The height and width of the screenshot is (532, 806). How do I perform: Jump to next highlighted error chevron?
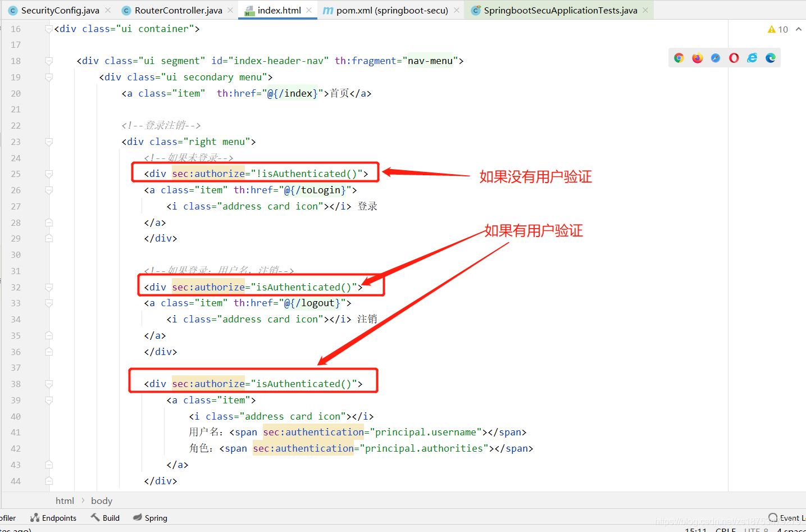coord(798,29)
